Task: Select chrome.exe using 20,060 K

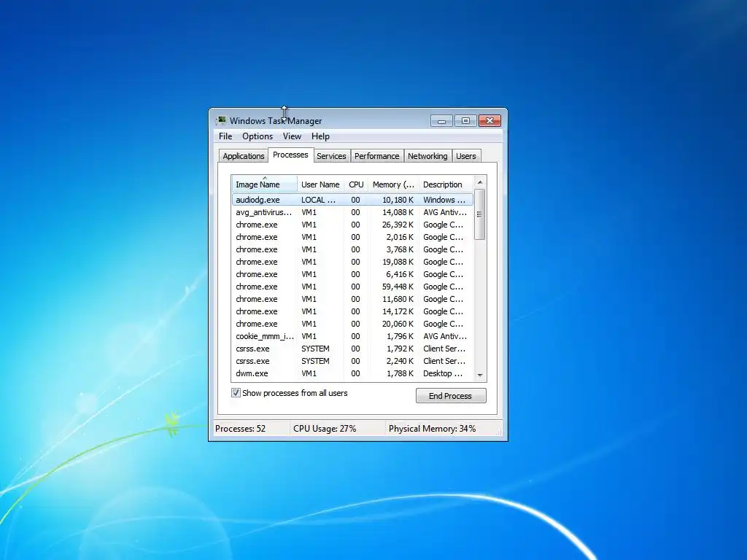Action: point(352,324)
